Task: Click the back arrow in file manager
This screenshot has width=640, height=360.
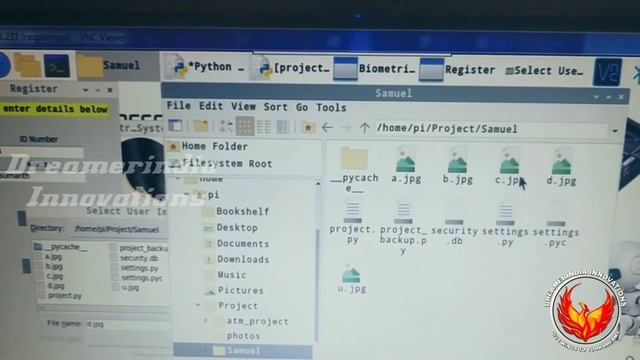Action: click(327, 128)
